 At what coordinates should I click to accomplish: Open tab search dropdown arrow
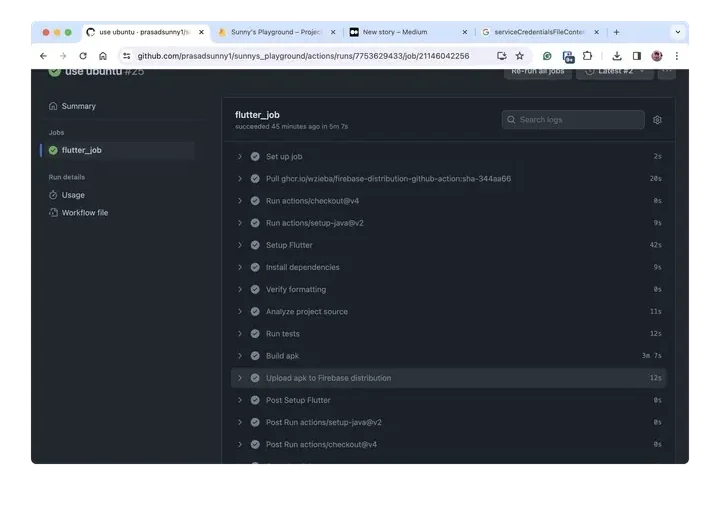[677, 32]
